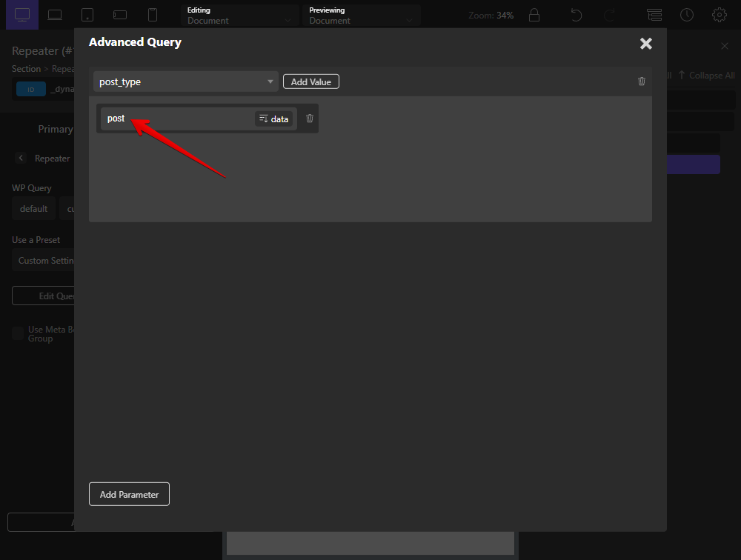Select the desktop viewport icon
Viewport: 741px width, 560px height.
[22, 15]
